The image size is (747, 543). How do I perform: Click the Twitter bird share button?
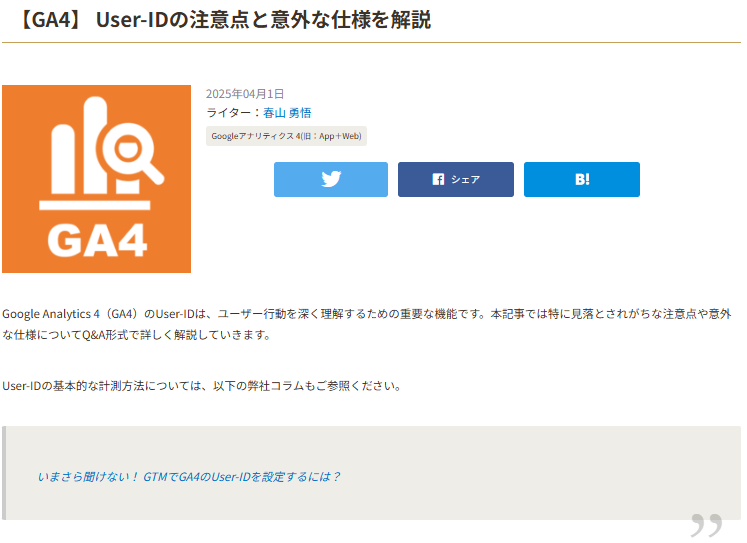[x=331, y=180]
